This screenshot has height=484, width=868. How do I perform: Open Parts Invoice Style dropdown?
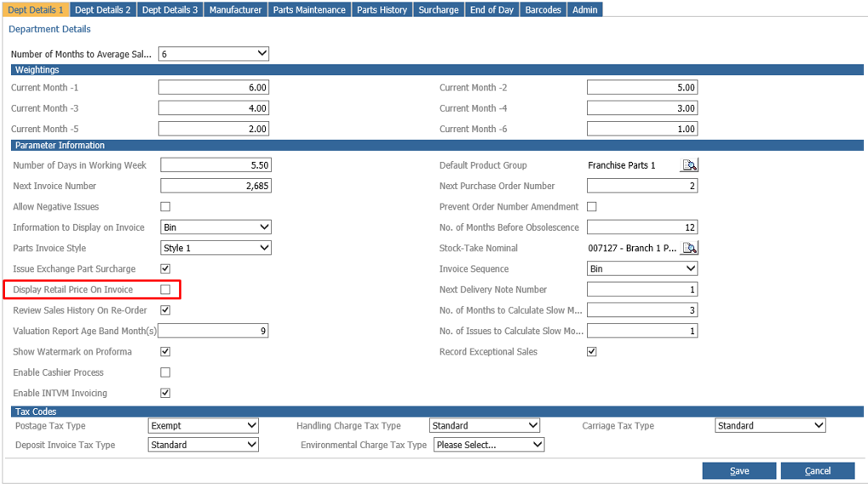tap(216, 248)
